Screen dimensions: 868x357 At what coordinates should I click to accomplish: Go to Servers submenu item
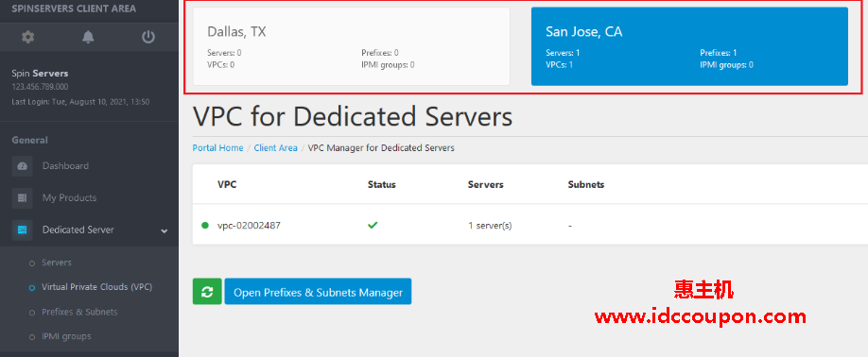57,263
